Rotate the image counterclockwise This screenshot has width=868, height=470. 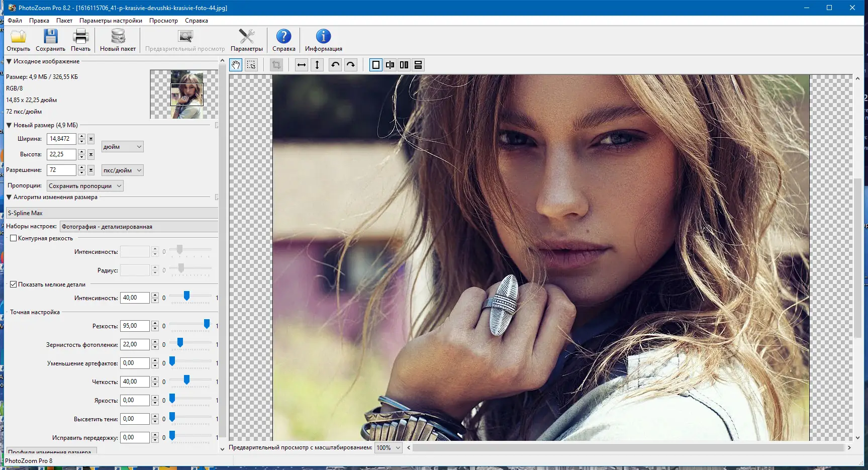coord(335,65)
